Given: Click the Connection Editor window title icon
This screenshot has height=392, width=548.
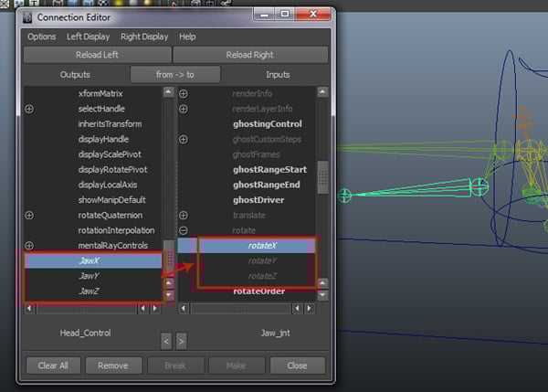Looking at the screenshot, I should 28,15.
